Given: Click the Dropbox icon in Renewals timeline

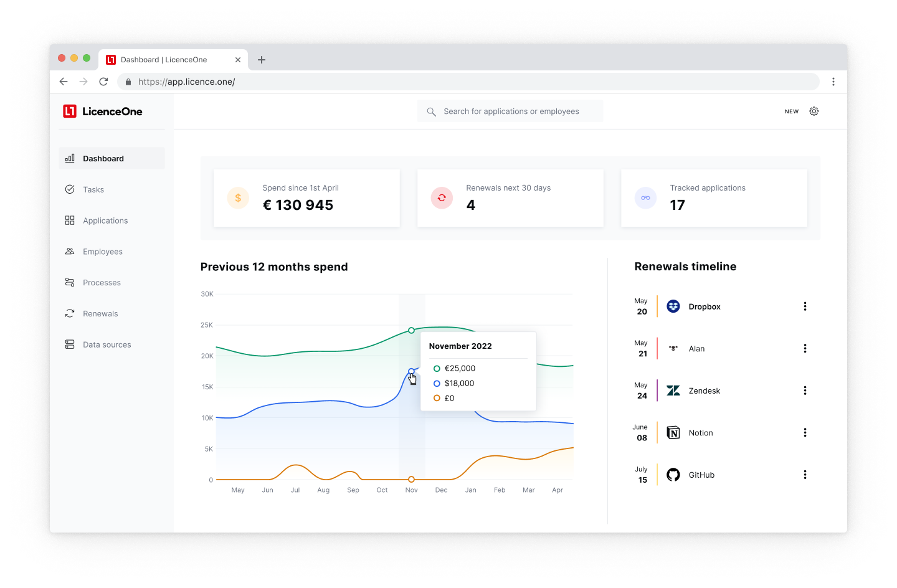Looking at the screenshot, I should point(673,306).
